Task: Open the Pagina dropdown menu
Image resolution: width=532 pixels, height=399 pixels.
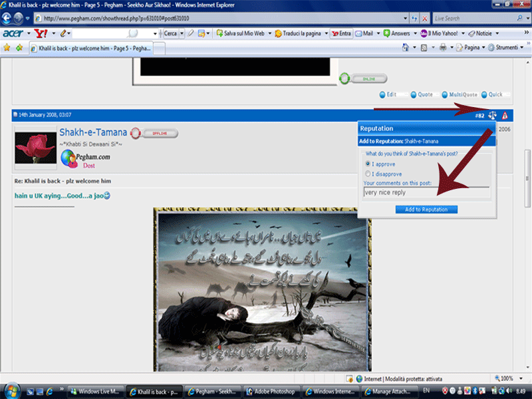Action: 470,48
